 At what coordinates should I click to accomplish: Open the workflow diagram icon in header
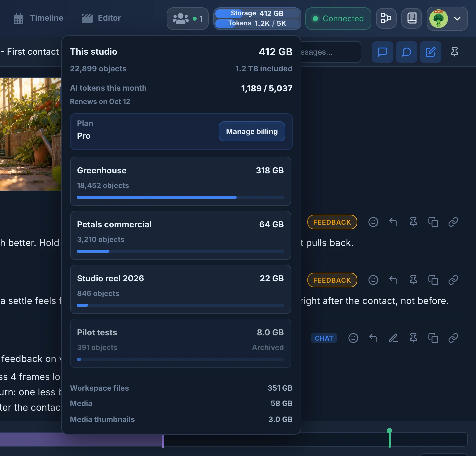386,18
